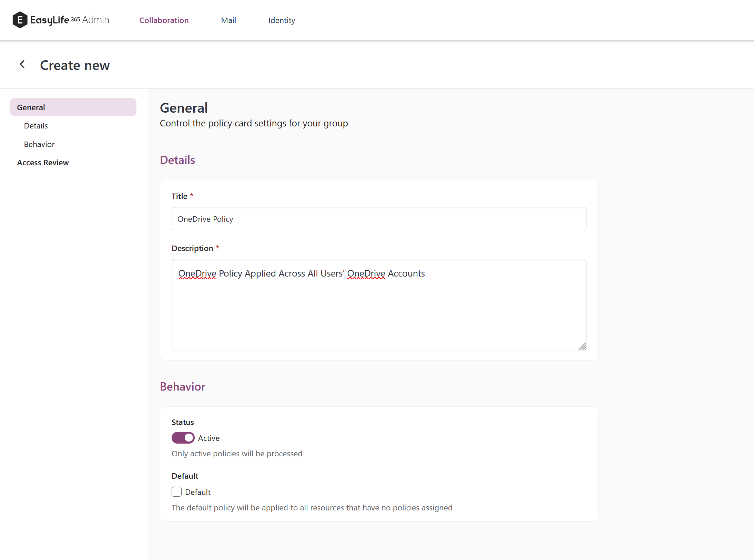754x560 pixels.
Task: Click the Default checkbox label text
Action: (x=198, y=492)
